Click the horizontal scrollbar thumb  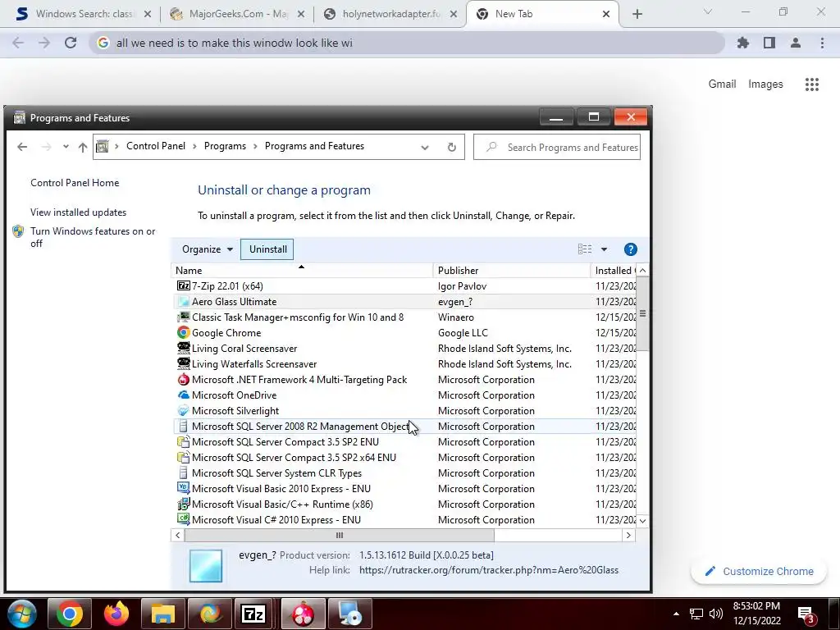tap(339, 535)
